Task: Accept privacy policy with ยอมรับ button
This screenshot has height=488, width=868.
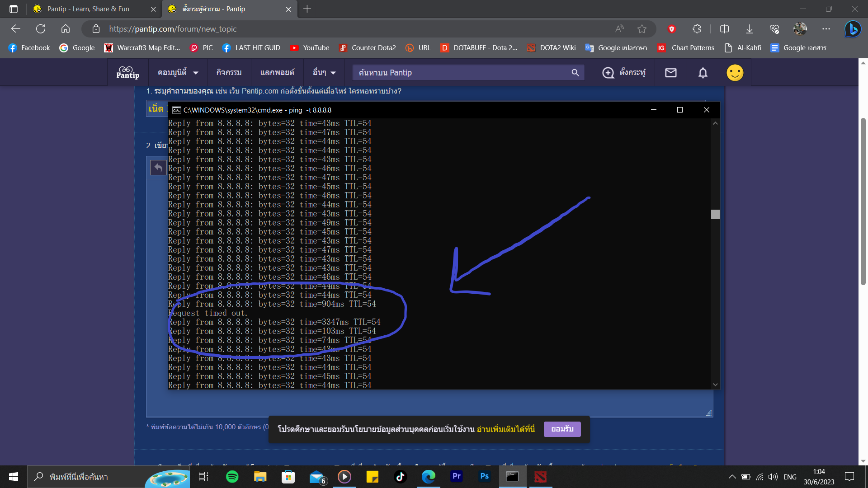Action: coord(562,429)
